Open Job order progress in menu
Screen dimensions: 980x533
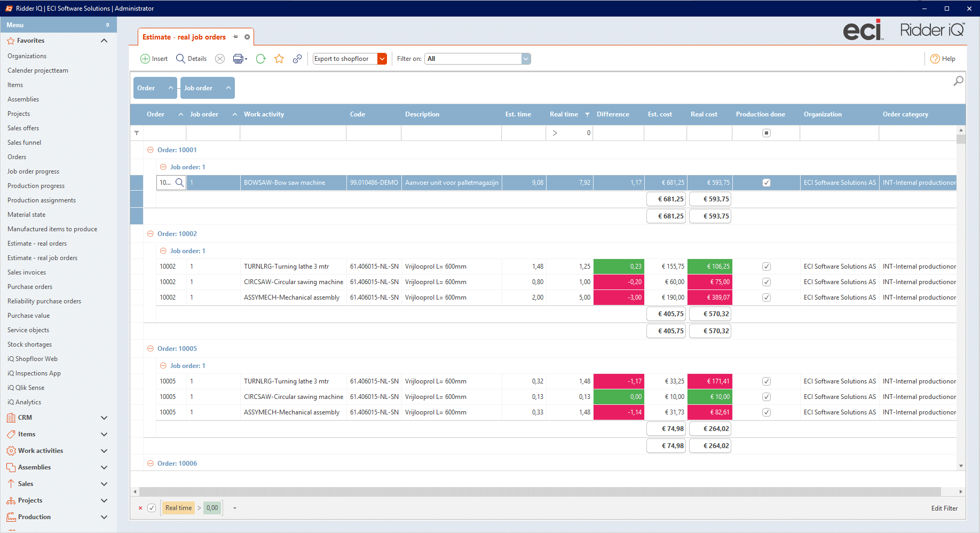click(33, 171)
